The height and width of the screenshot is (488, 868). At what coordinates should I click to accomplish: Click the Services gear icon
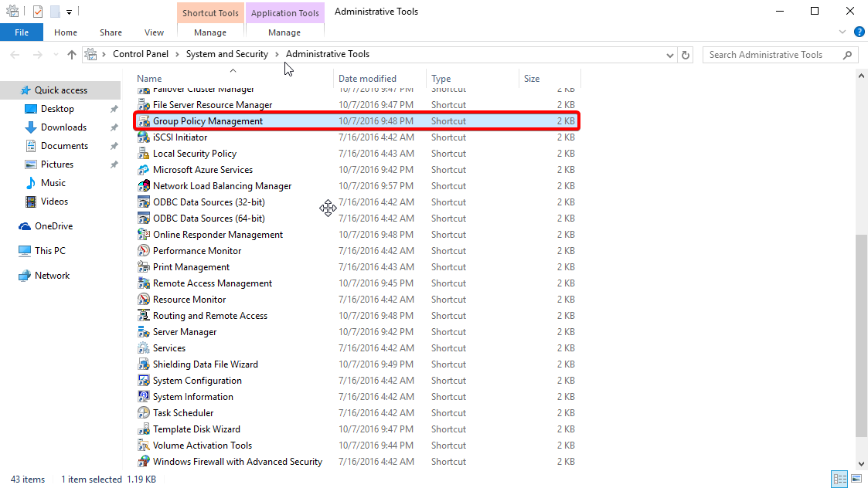[143, 348]
